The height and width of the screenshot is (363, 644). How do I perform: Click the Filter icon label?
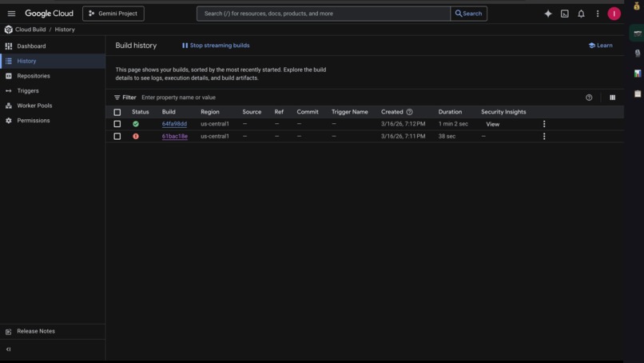point(125,98)
